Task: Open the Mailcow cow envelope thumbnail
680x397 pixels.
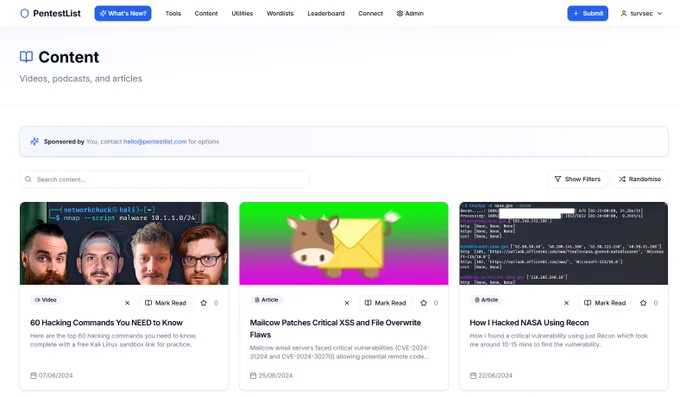Action: click(344, 243)
